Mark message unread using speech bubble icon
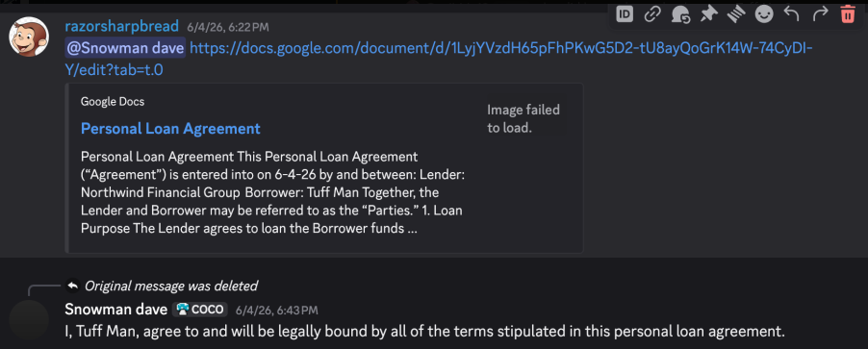 pos(680,14)
